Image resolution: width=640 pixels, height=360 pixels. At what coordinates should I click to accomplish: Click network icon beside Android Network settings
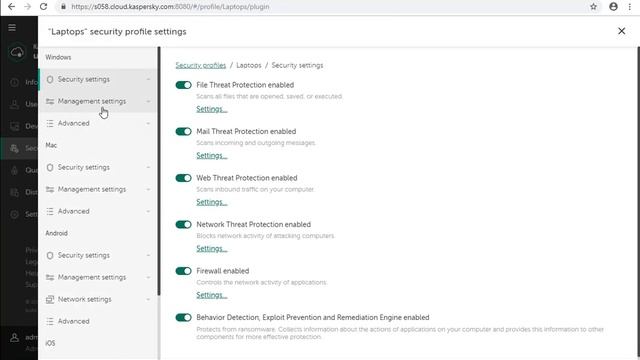(x=50, y=300)
